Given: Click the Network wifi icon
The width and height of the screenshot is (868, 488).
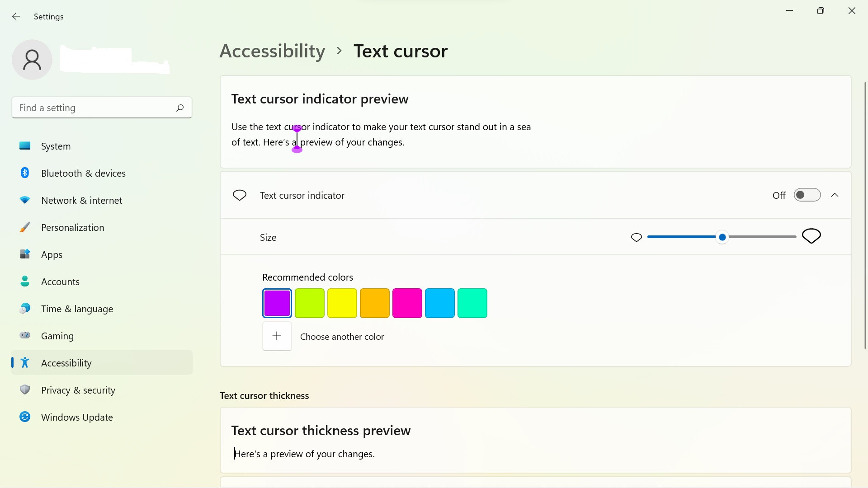Looking at the screenshot, I should (25, 200).
